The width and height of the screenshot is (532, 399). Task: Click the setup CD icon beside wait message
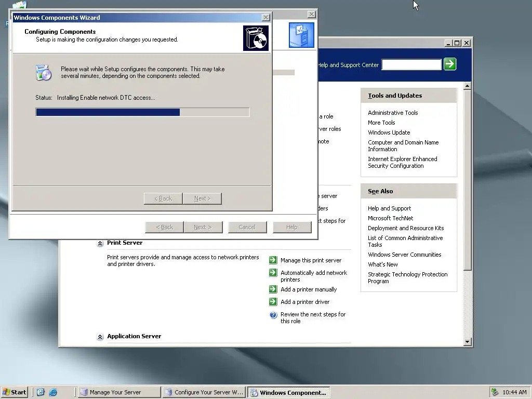pos(44,73)
